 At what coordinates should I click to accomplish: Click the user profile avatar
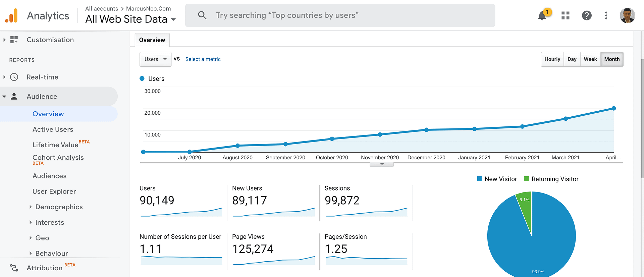pyautogui.click(x=627, y=15)
